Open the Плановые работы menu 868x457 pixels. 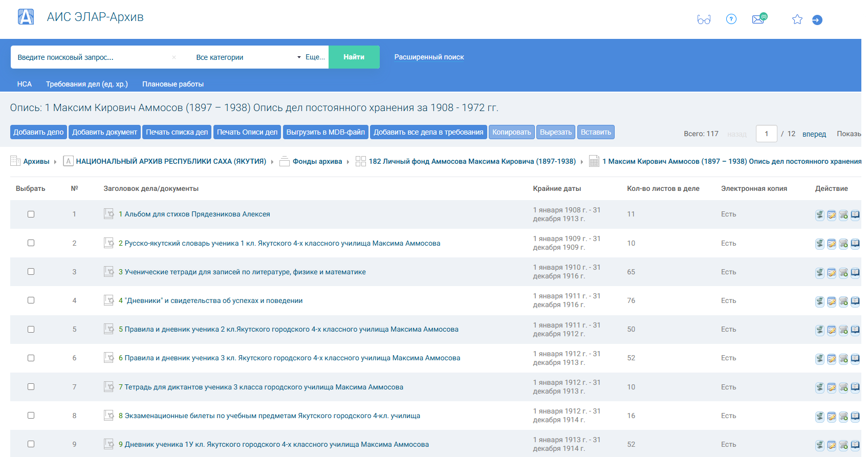click(173, 84)
